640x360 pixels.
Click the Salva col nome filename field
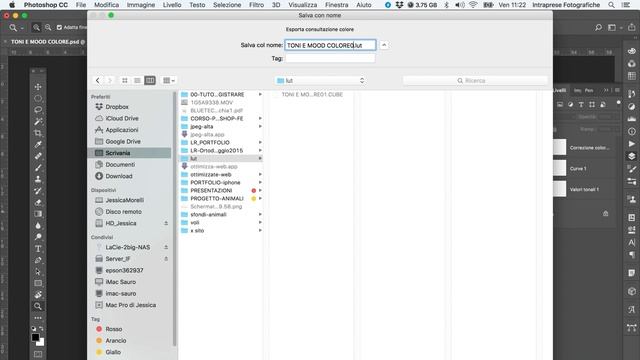[x=330, y=45]
